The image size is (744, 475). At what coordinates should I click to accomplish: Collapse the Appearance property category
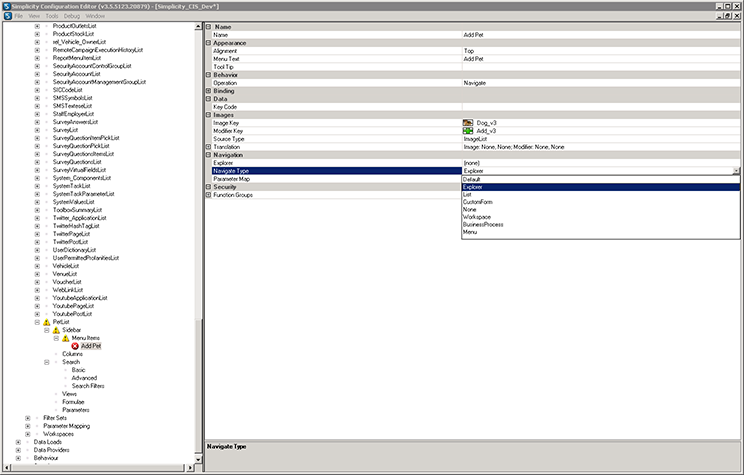coord(209,43)
